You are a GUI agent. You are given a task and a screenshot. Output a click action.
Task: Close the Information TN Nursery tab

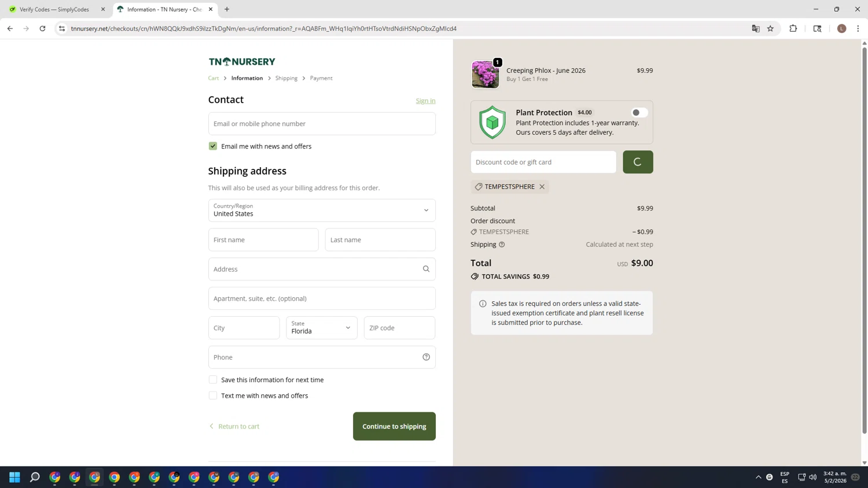[211, 9]
